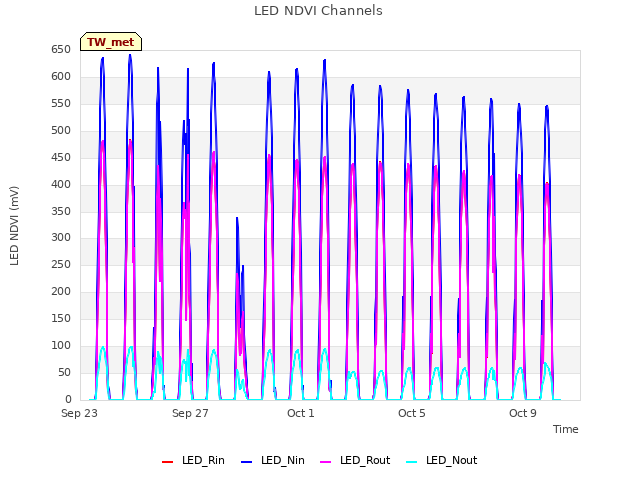Click the 200 y-axis tick label
Image resolution: width=640 pixels, height=480 pixels.
click(x=61, y=291)
